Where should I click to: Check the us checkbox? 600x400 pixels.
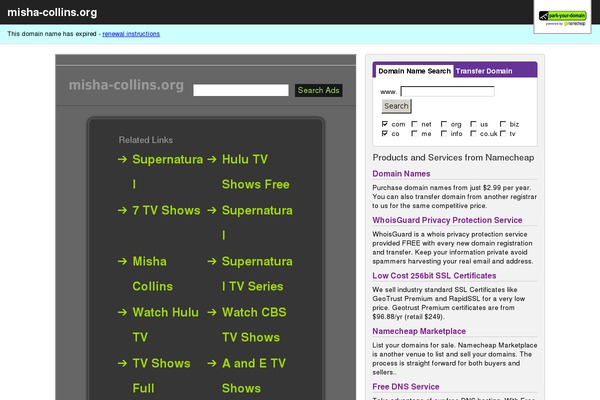[473, 124]
